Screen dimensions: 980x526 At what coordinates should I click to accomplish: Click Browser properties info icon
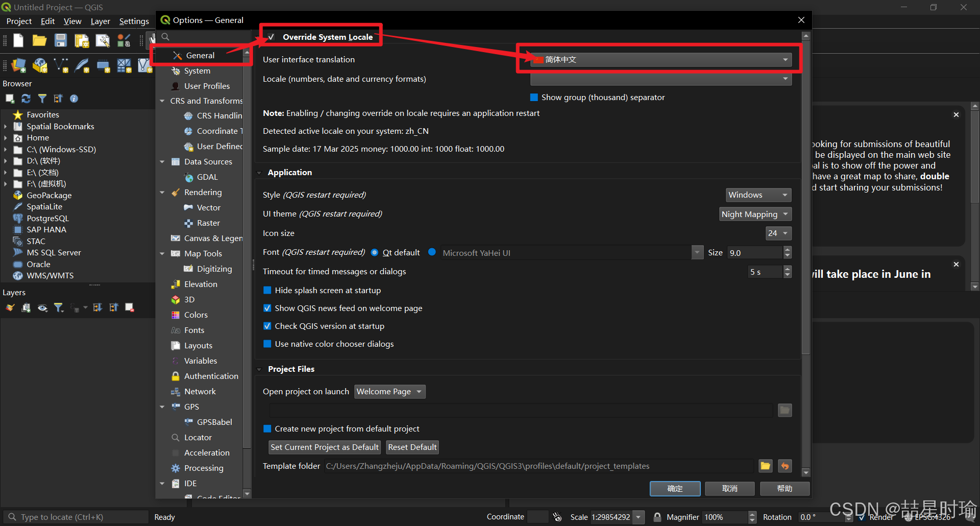pyautogui.click(x=74, y=99)
